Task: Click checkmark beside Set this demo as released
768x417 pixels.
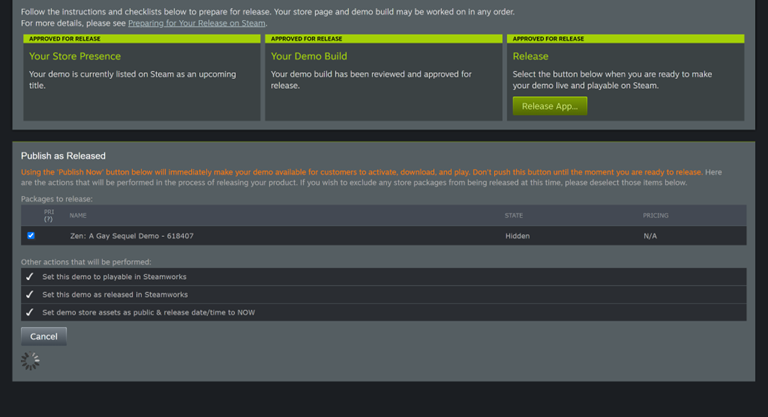Action: pos(30,295)
